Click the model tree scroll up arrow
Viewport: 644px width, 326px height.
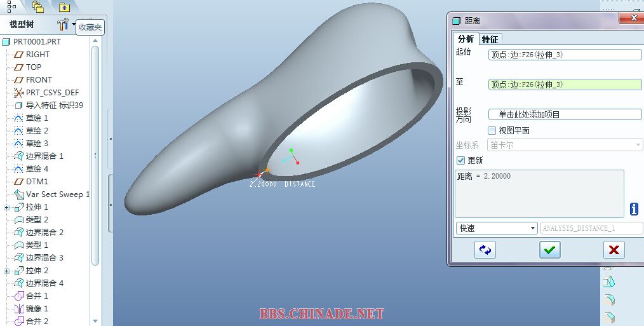tap(95, 40)
